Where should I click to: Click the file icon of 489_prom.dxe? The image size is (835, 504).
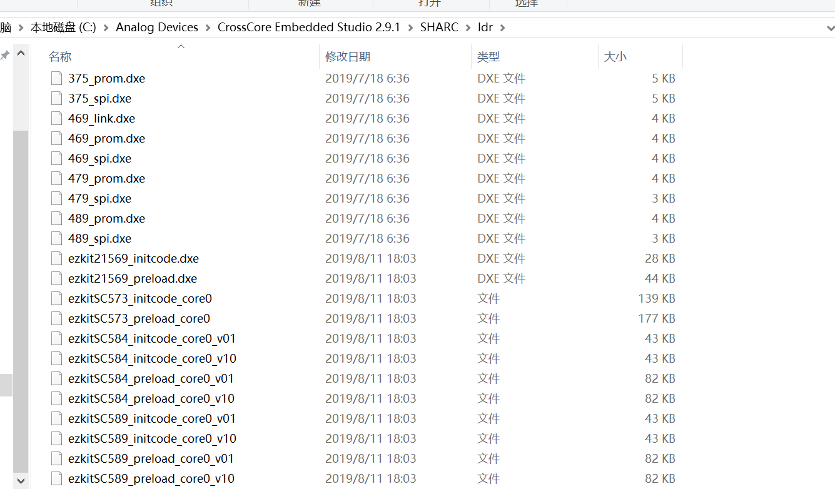tap(56, 218)
